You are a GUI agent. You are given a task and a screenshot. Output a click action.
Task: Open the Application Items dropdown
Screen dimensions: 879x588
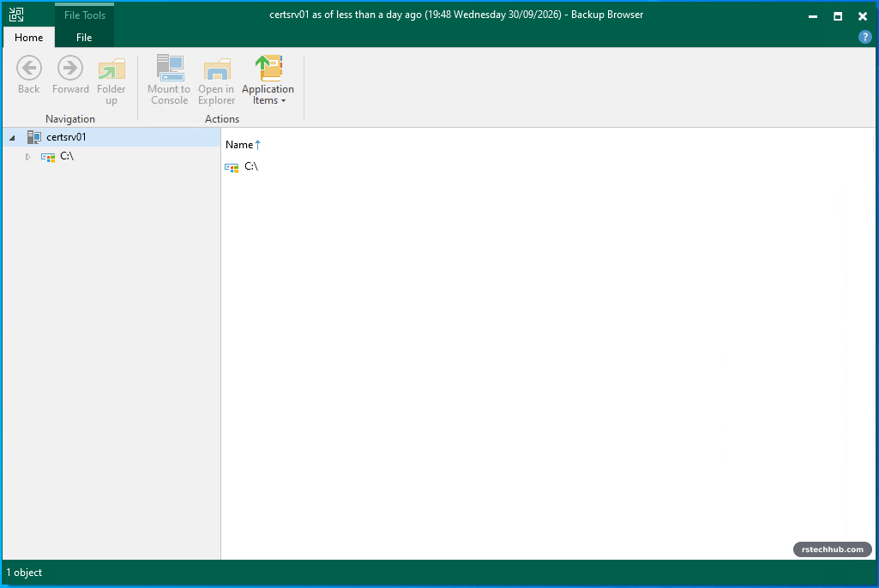268,81
